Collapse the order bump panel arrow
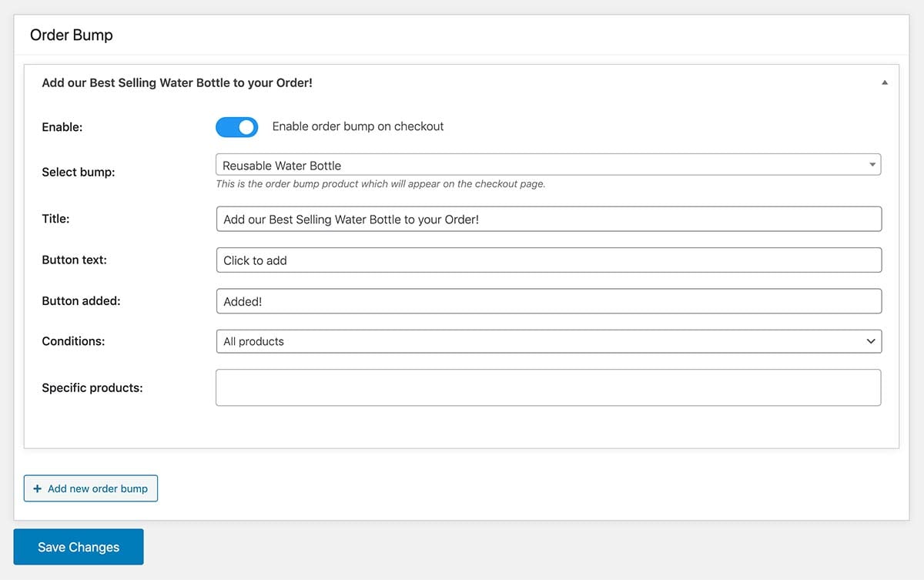 tap(884, 82)
